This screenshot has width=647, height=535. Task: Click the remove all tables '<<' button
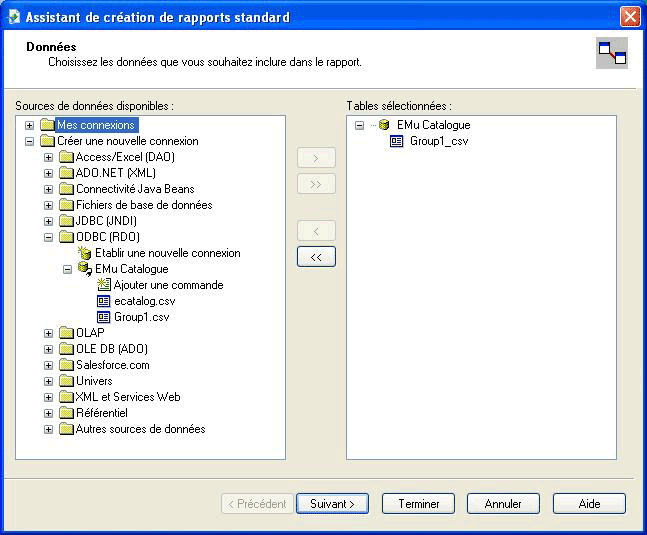(316, 257)
